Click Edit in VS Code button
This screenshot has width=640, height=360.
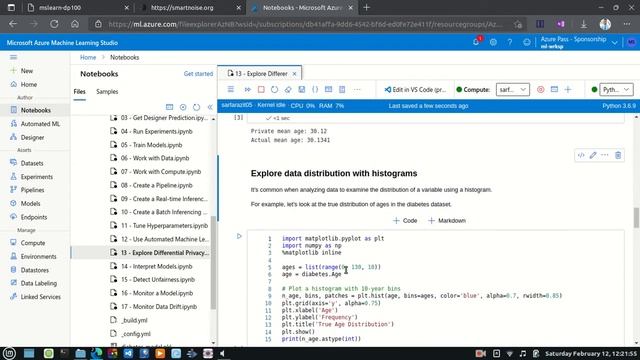[x=415, y=89]
